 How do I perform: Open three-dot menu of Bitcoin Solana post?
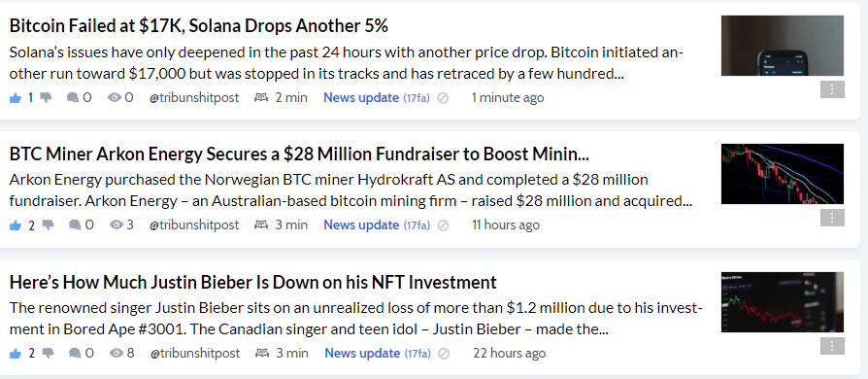pyautogui.click(x=832, y=89)
